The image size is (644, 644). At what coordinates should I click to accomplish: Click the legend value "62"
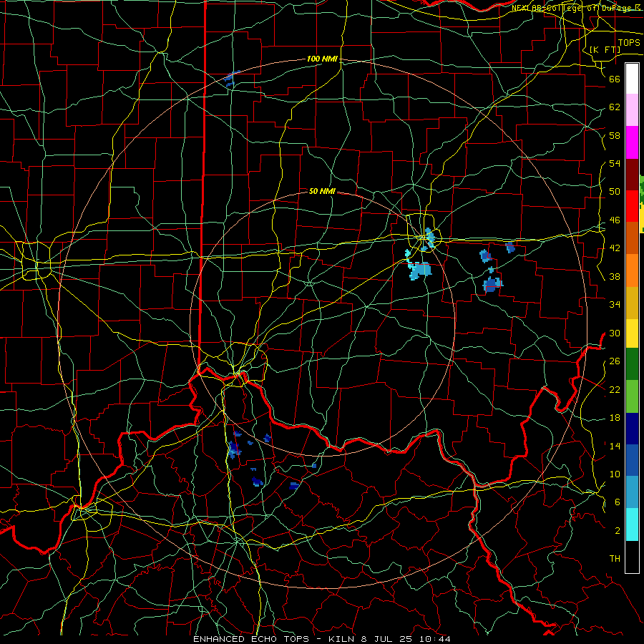(x=615, y=107)
